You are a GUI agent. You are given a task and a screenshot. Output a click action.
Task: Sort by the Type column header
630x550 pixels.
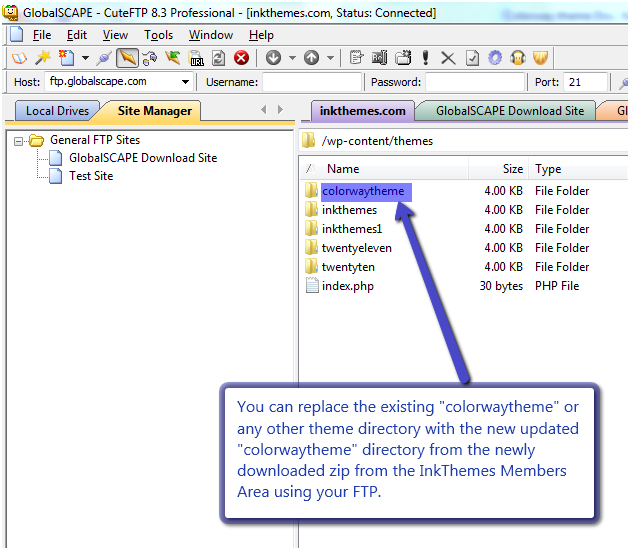548,169
